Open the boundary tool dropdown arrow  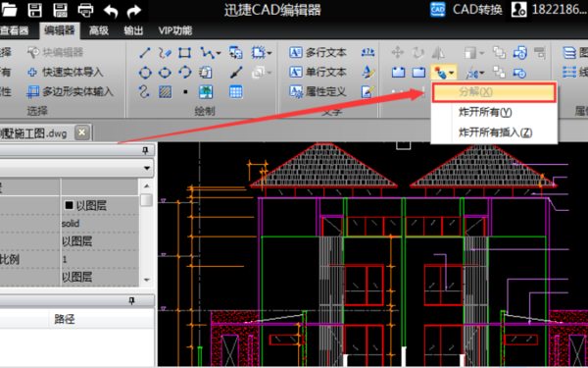tap(269, 53)
